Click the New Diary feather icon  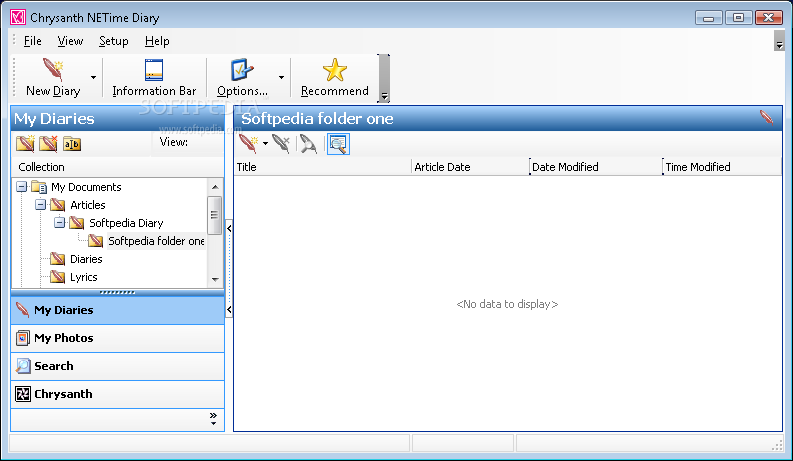(x=53, y=70)
